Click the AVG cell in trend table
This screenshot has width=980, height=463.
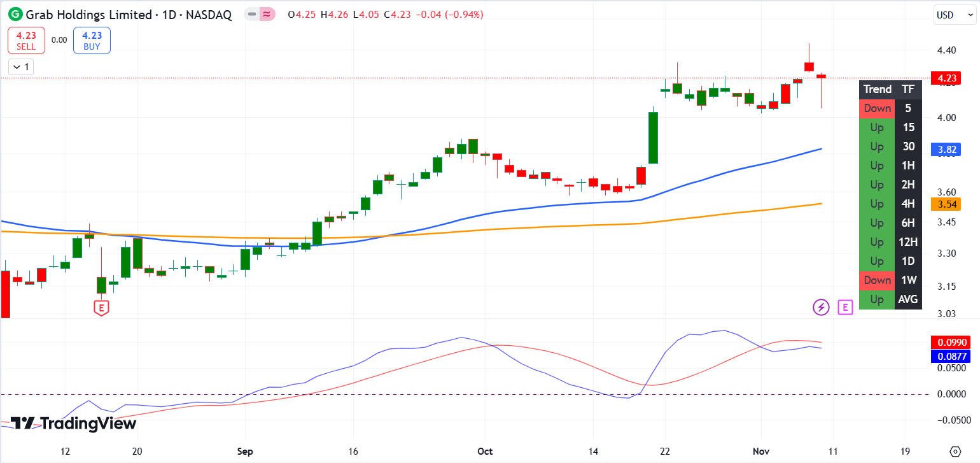click(908, 299)
